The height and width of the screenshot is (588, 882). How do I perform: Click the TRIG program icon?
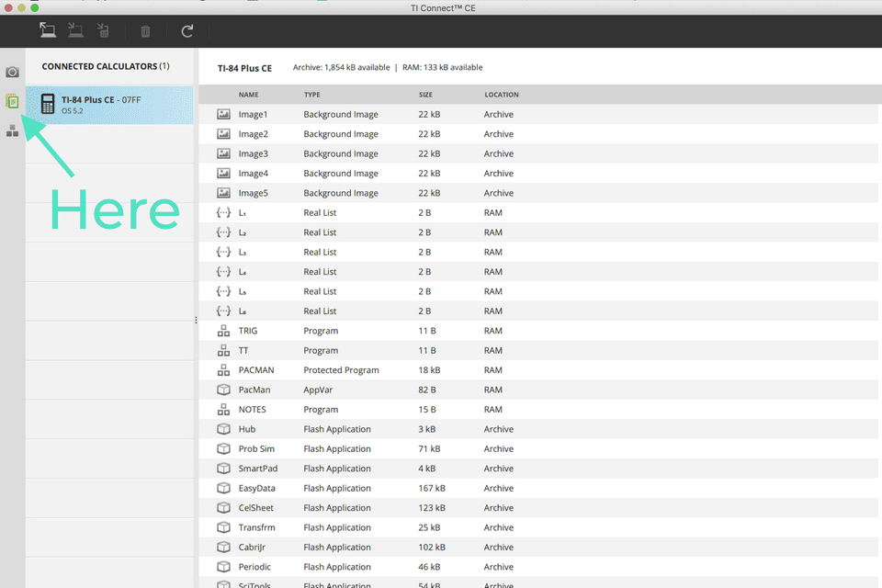pos(223,331)
